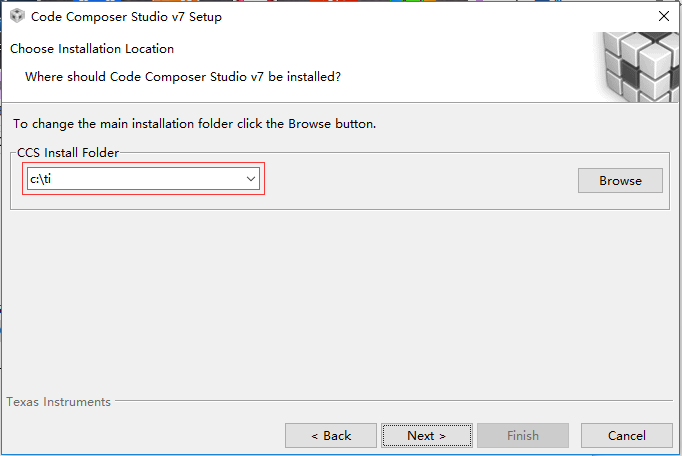Click the "Code Composer Studio v7 Setup" title text
This screenshot has width=682, height=456.
pos(126,17)
